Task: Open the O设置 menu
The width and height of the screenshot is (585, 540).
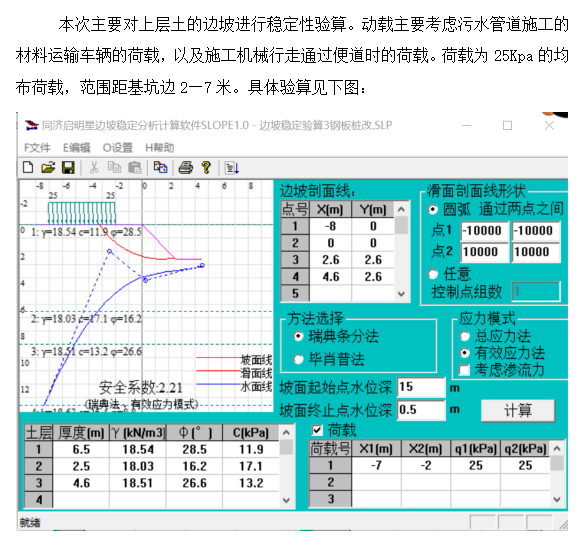Action: click(x=118, y=148)
